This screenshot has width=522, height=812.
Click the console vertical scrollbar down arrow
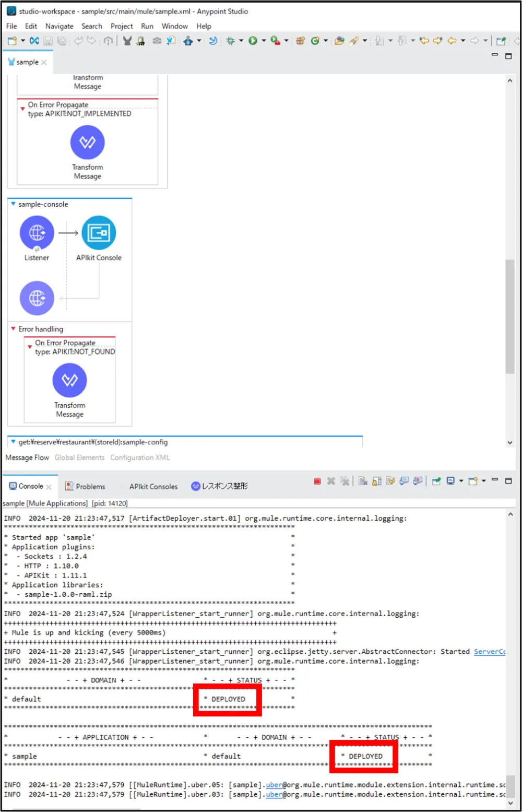click(x=510, y=804)
